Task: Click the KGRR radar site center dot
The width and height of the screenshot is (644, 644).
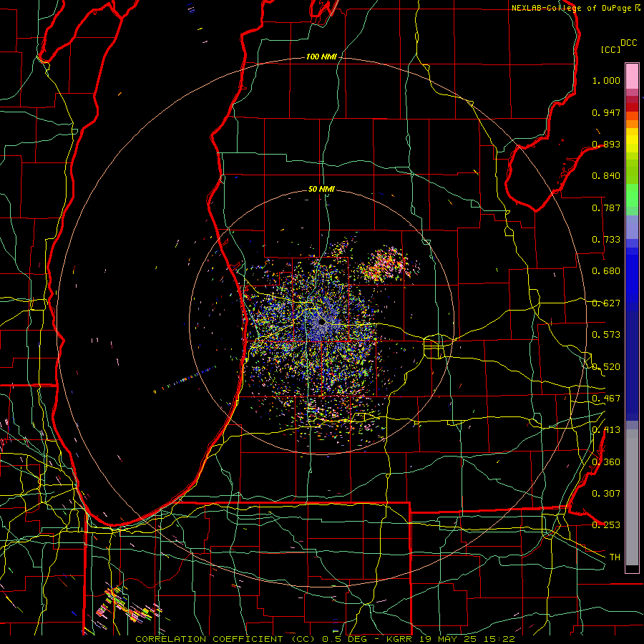Action: [322, 322]
